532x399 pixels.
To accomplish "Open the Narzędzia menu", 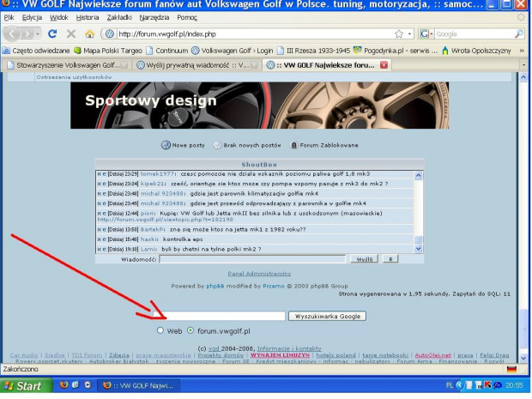I will pyautogui.click(x=154, y=17).
